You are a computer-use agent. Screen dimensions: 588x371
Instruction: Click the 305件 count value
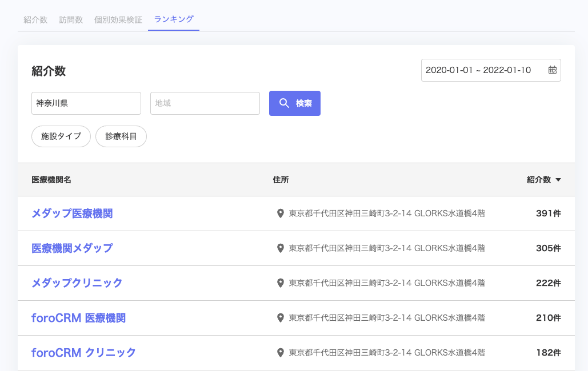pos(548,248)
